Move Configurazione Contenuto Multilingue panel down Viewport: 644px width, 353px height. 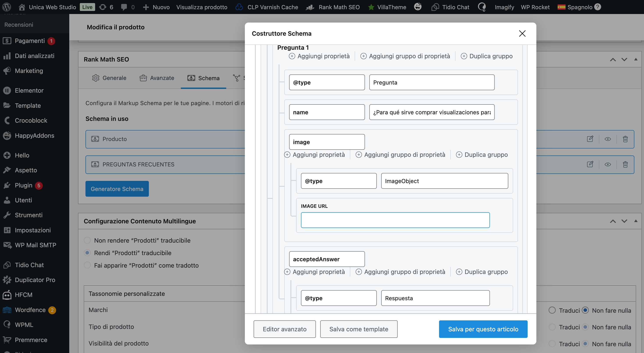[x=624, y=221]
